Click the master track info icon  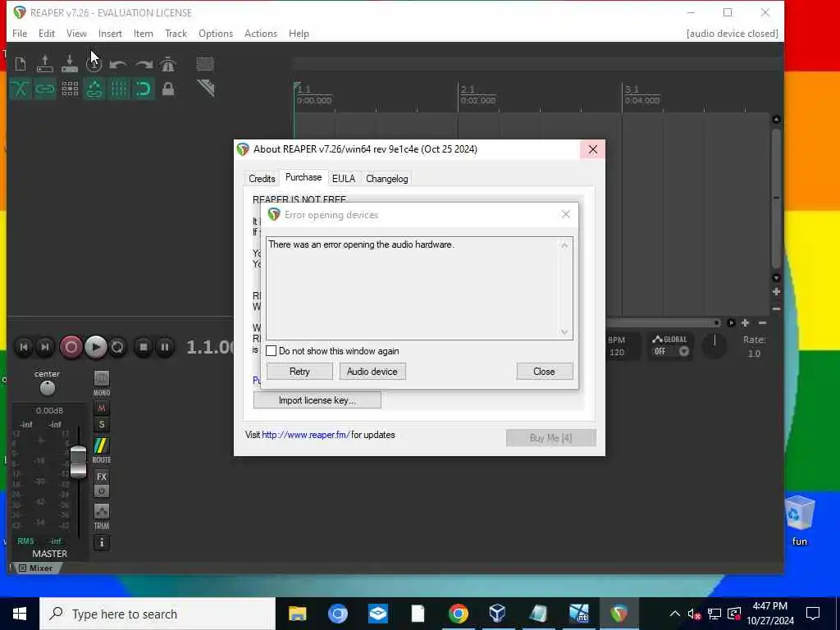(x=101, y=543)
